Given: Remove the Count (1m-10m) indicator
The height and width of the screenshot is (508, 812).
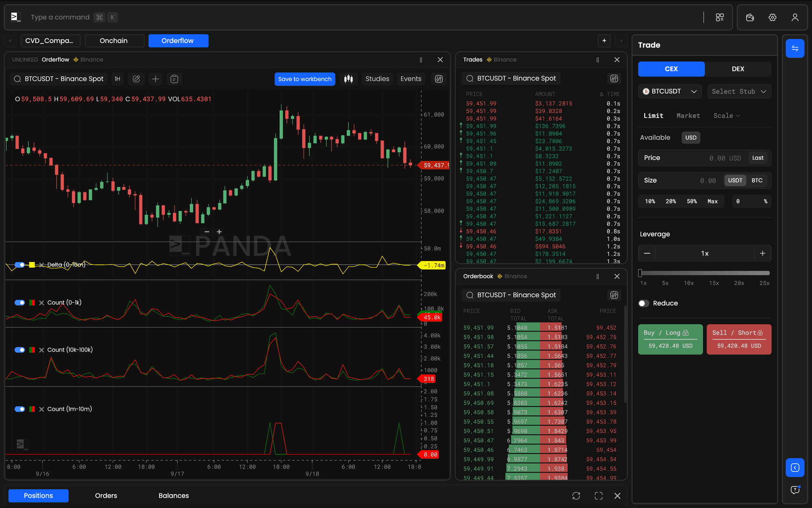Looking at the screenshot, I should [41, 409].
